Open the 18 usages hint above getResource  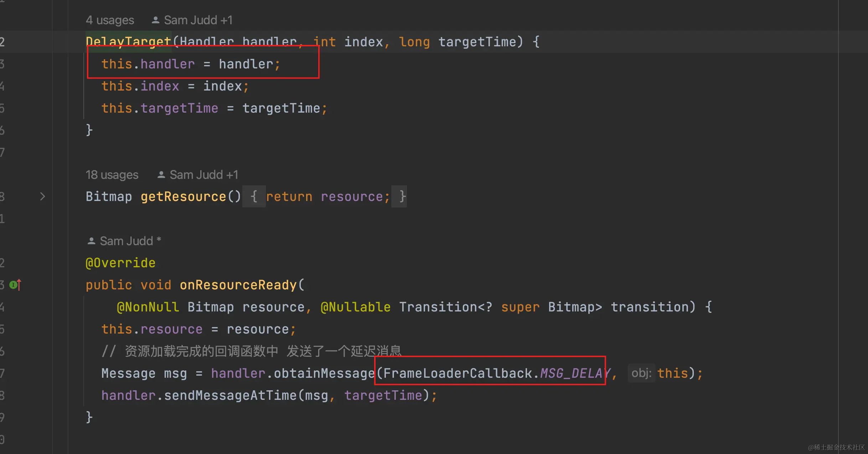tap(112, 175)
